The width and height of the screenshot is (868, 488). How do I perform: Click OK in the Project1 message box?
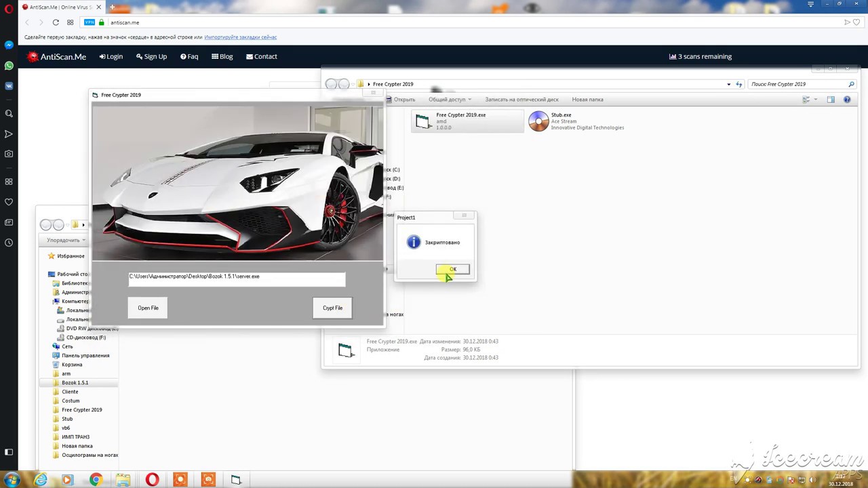click(x=452, y=270)
